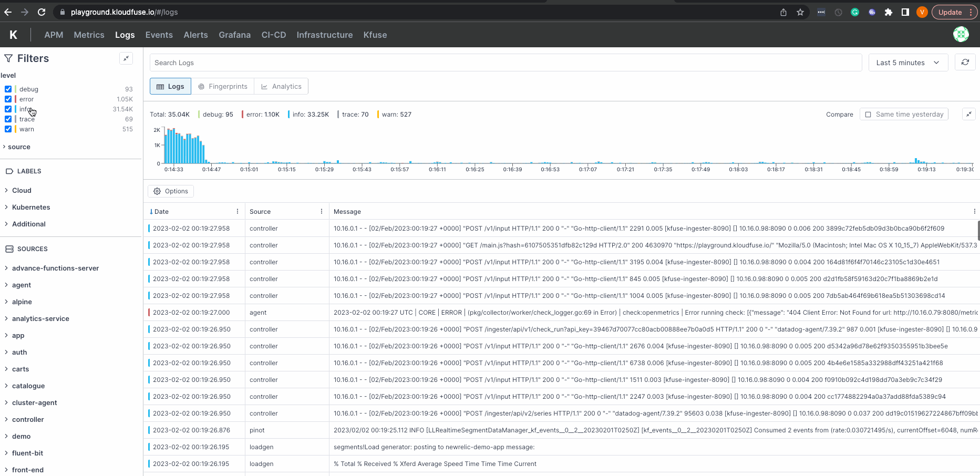Focus the Search Logs field

point(506,63)
